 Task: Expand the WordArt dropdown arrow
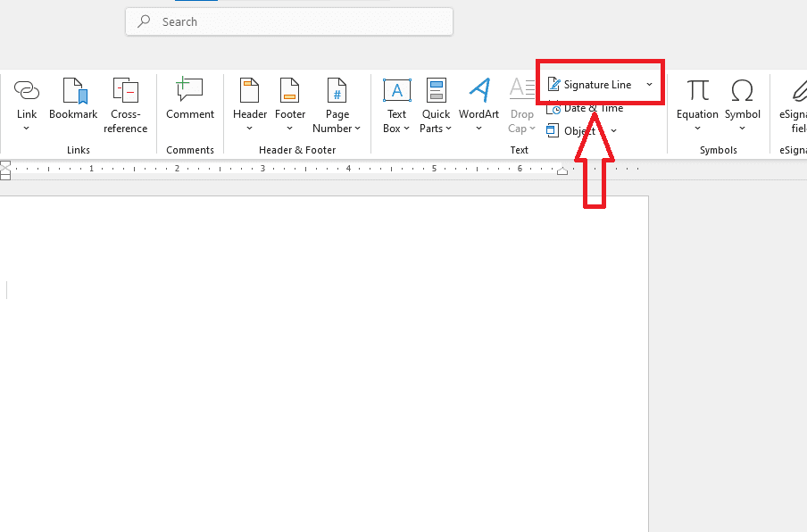coord(478,129)
